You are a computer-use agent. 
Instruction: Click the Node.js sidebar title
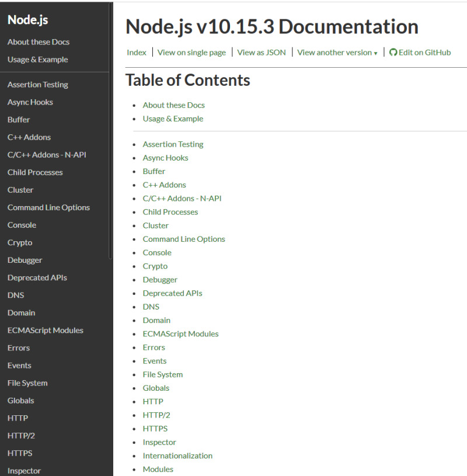coord(27,20)
